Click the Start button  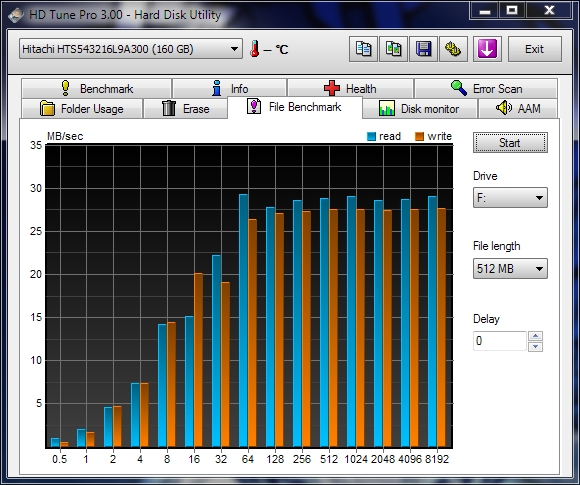[x=510, y=143]
